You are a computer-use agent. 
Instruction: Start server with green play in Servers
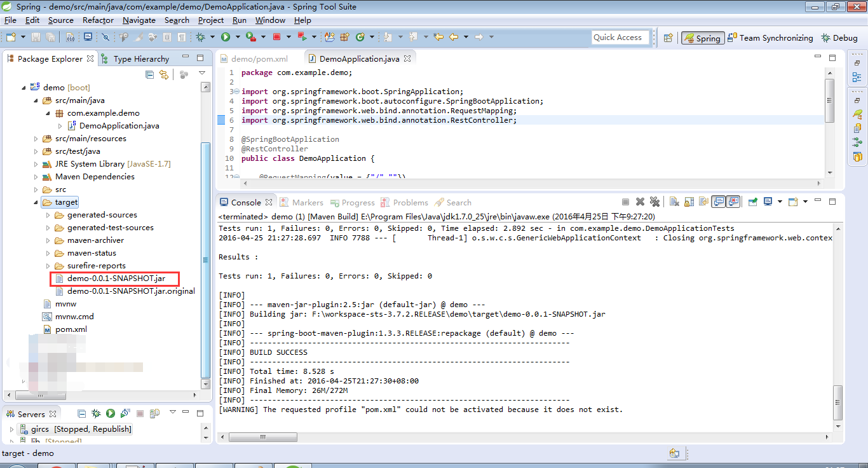pos(111,413)
